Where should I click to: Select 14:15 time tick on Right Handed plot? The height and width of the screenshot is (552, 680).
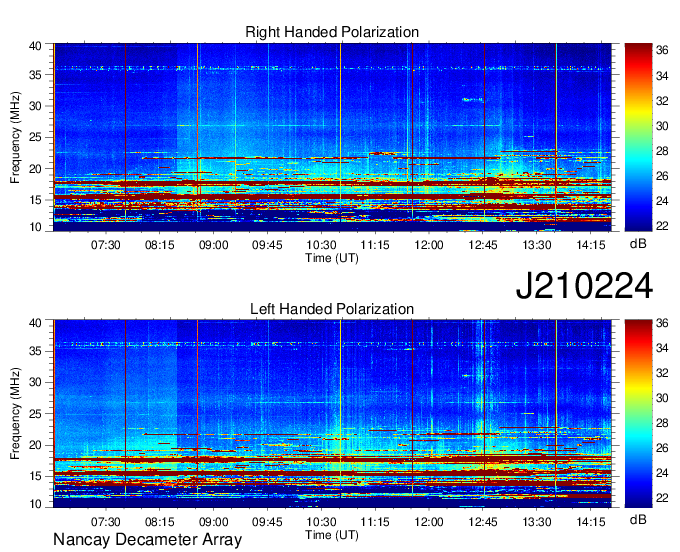pyautogui.click(x=591, y=245)
